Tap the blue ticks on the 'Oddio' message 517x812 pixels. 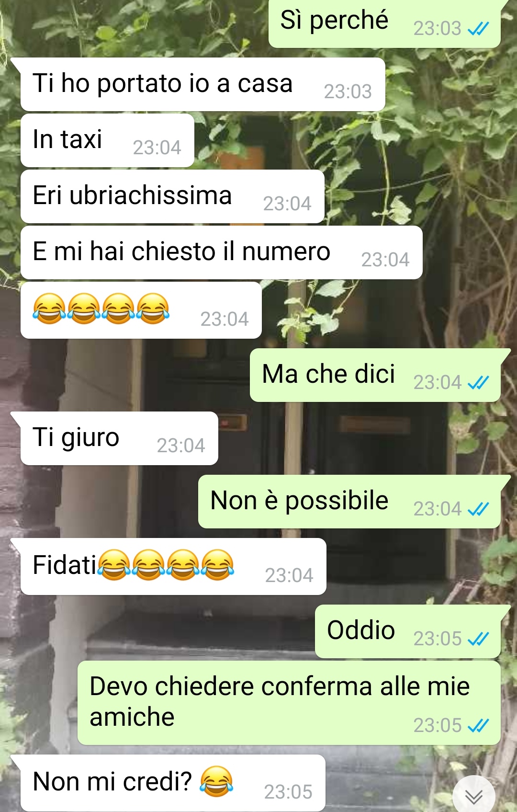click(x=478, y=639)
